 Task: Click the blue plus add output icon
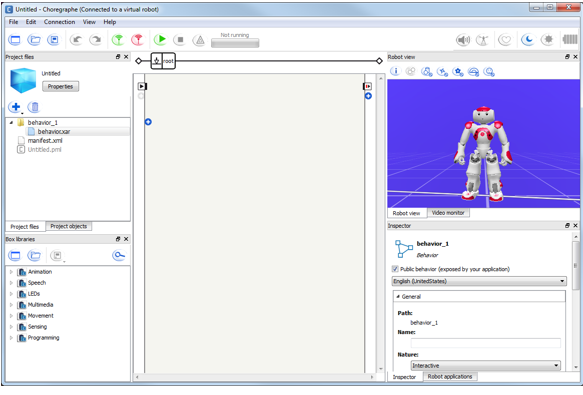[x=368, y=96]
